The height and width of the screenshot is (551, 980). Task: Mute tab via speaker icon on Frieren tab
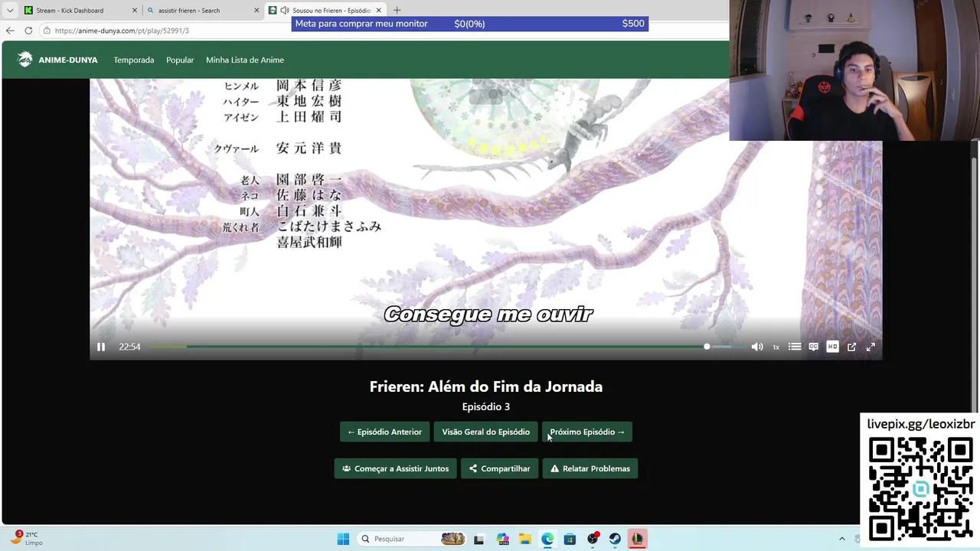tap(284, 11)
